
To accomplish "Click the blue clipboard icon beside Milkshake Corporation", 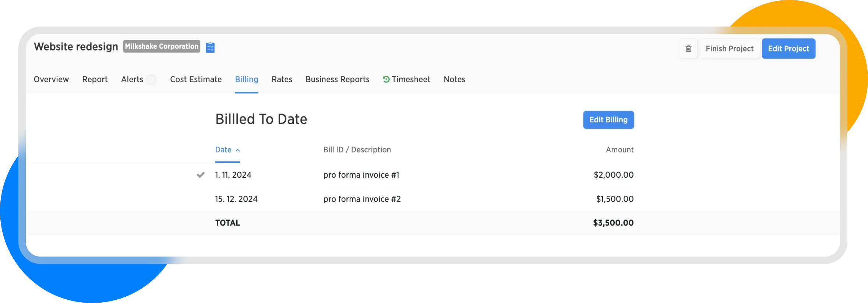I will point(210,48).
